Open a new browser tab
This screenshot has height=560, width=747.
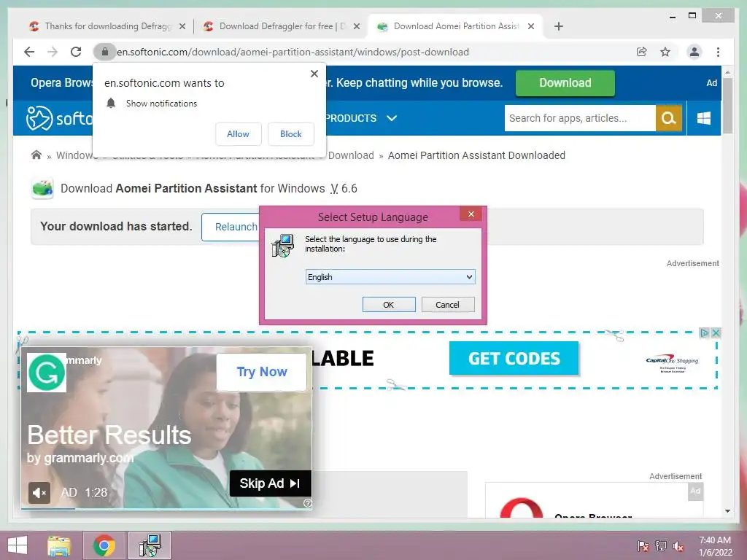pos(559,26)
